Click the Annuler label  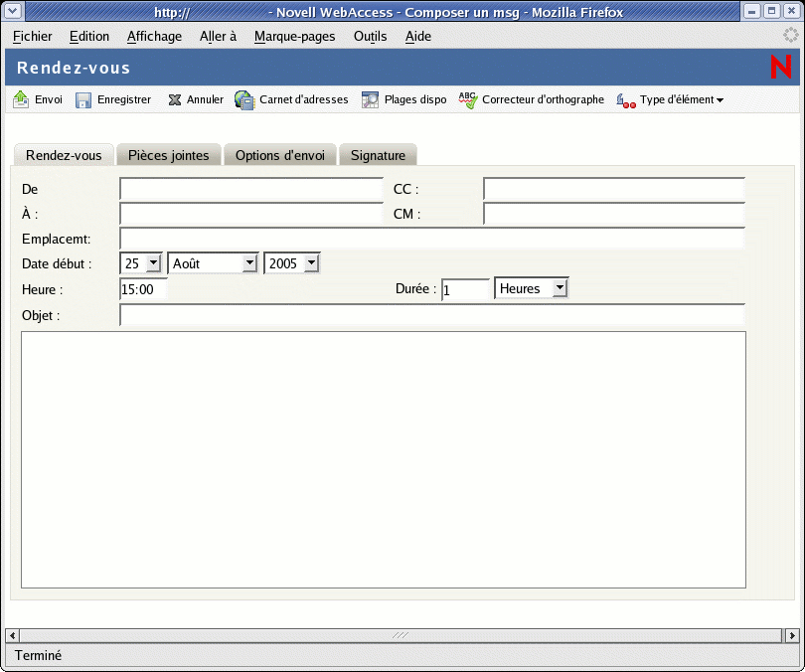205,99
